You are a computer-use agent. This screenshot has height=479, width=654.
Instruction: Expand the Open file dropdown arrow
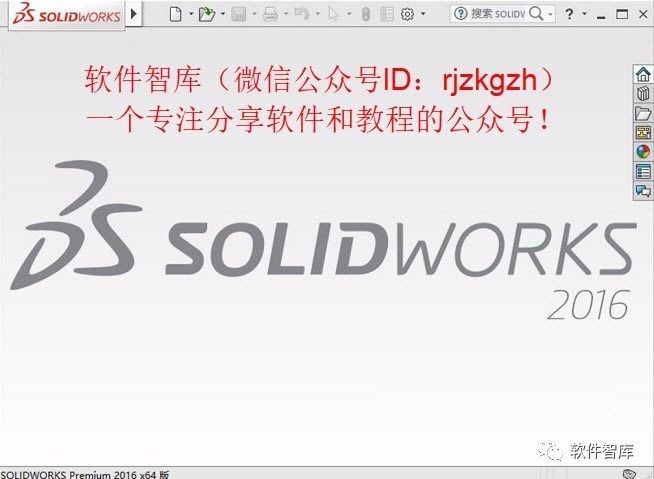(x=223, y=14)
